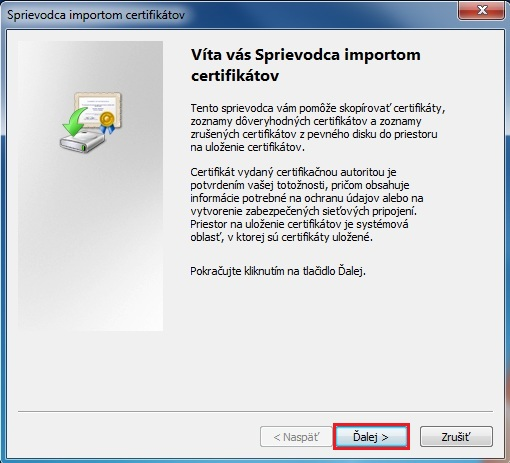Image resolution: width=510 pixels, height=463 pixels.
Task: Click the hard disk drive in the wizard icon
Action: (x=82, y=142)
